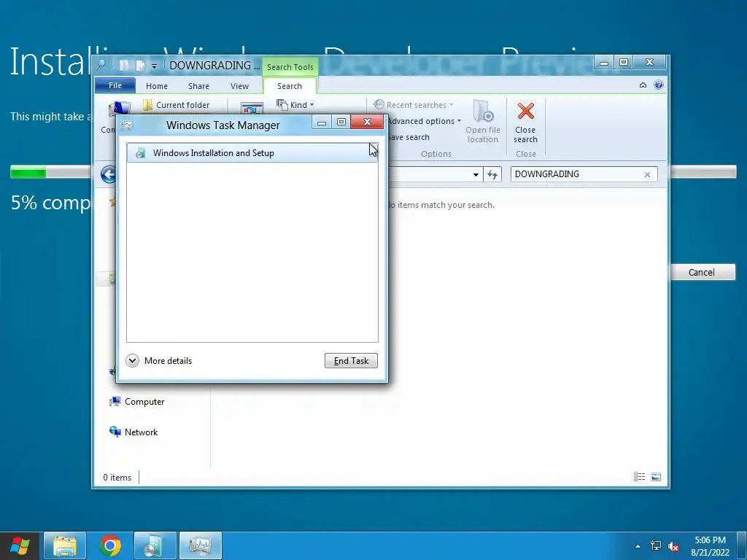Clear the DOWNGRADING search with X
Screen dimensions: 747x560
pyautogui.click(x=647, y=174)
